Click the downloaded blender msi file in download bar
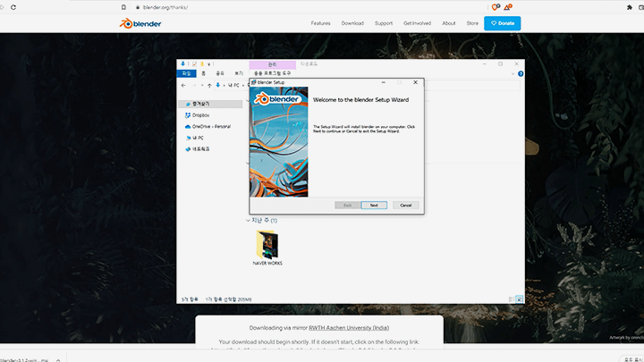644x362 pixels. click(x=25, y=360)
